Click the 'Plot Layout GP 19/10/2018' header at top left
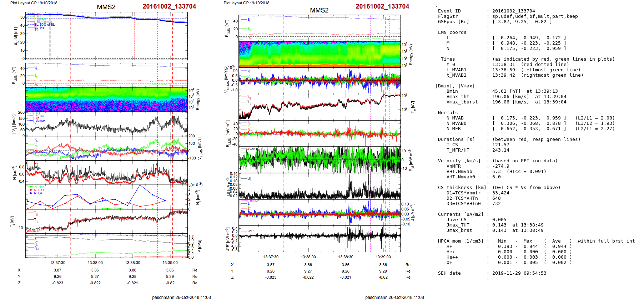Viewport: 644px width, 300px height. click(x=34, y=3)
